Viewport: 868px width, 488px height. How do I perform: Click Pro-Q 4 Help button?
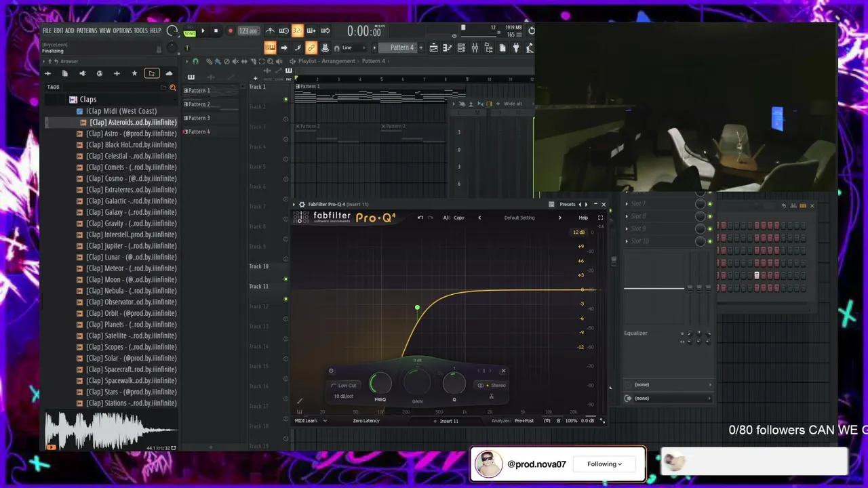pos(583,218)
